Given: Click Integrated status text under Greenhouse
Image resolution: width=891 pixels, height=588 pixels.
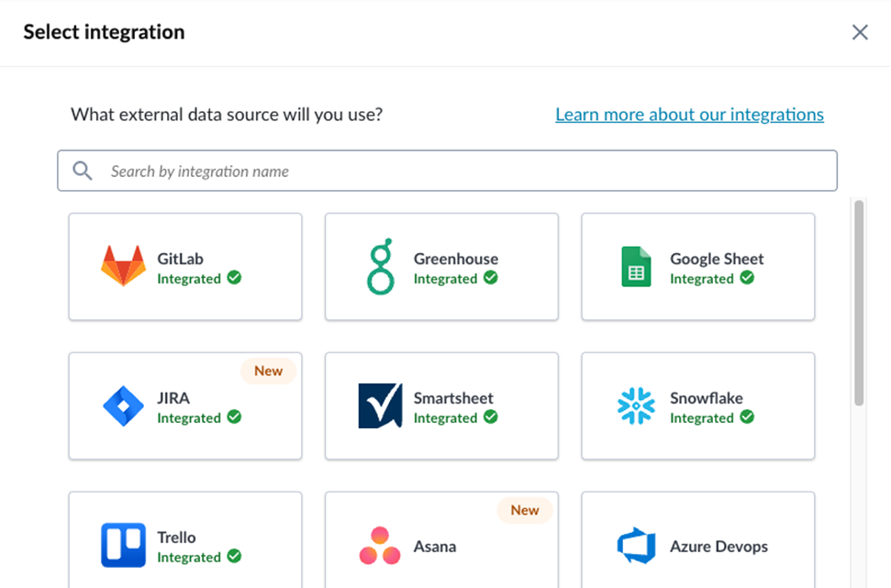Looking at the screenshot, I should [446, 279].
